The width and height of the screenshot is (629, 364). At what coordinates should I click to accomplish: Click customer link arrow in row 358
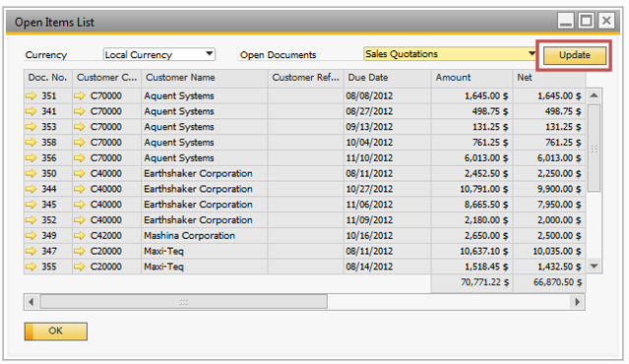[80, 143]
